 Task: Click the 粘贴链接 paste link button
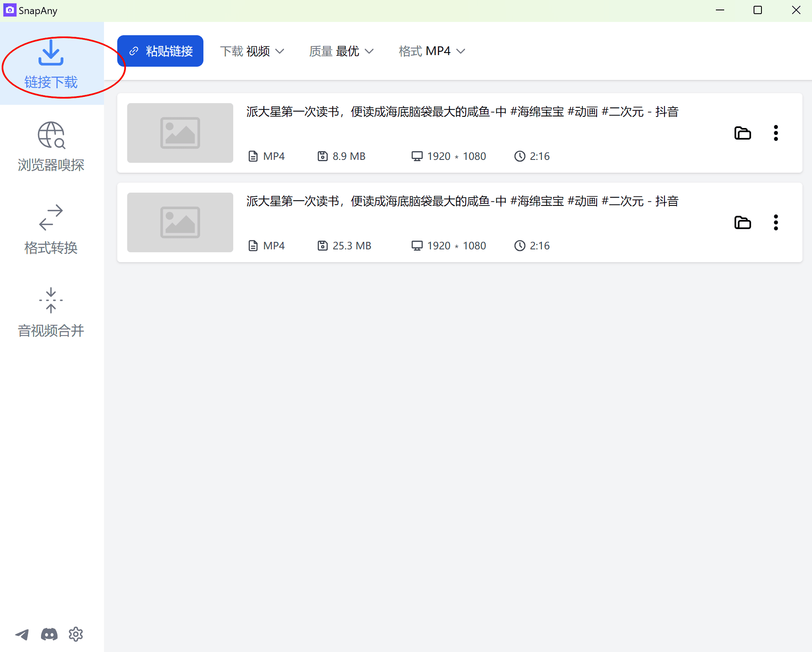(160, 51)
